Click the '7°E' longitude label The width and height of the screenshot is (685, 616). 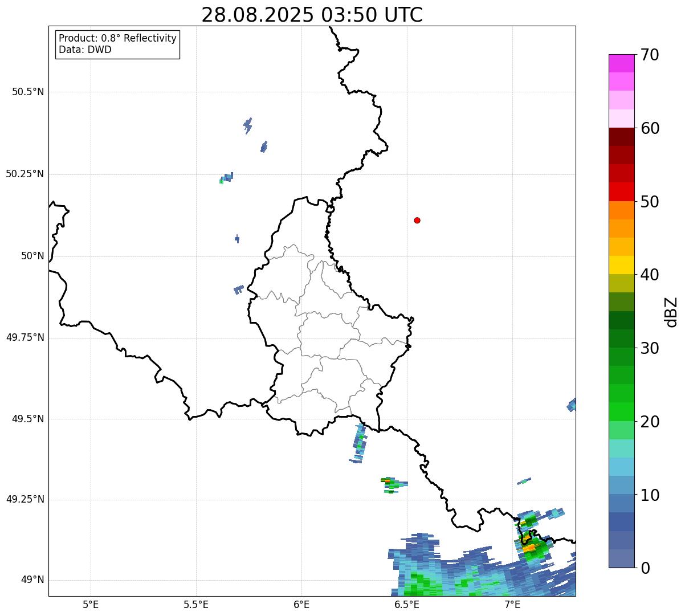[x=512, y=604]
